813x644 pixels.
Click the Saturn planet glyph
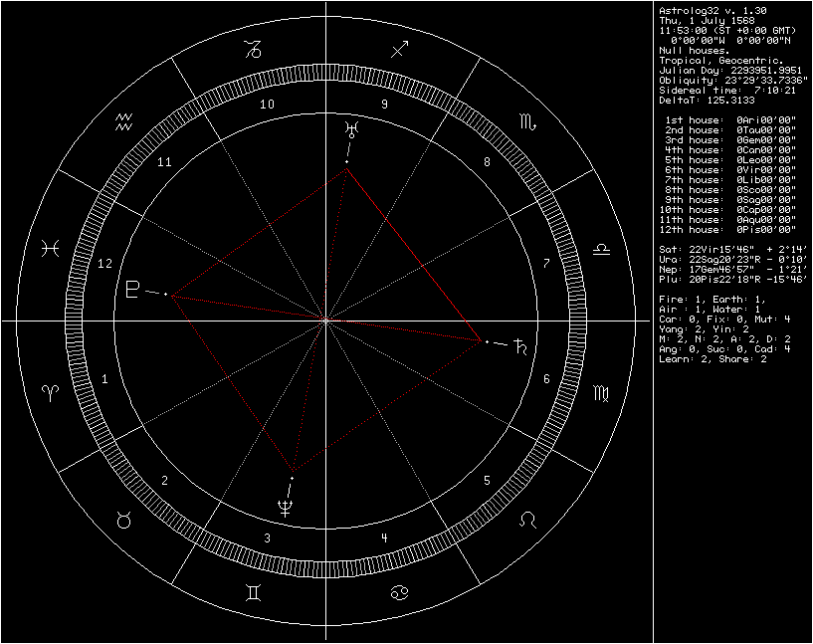coord(520,346)
